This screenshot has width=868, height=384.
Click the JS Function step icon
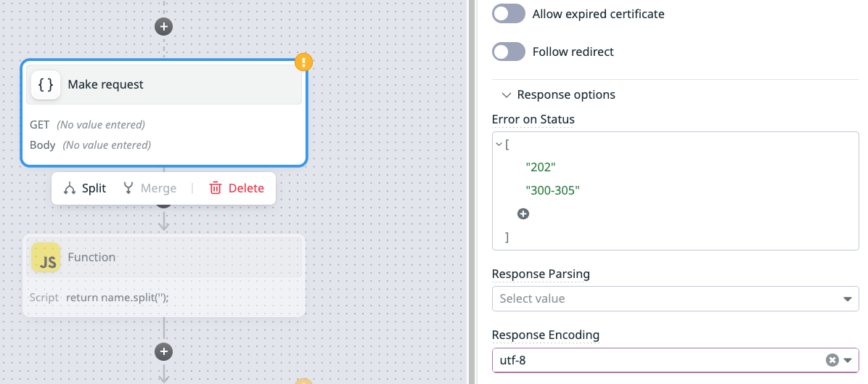tap(46, 258)
